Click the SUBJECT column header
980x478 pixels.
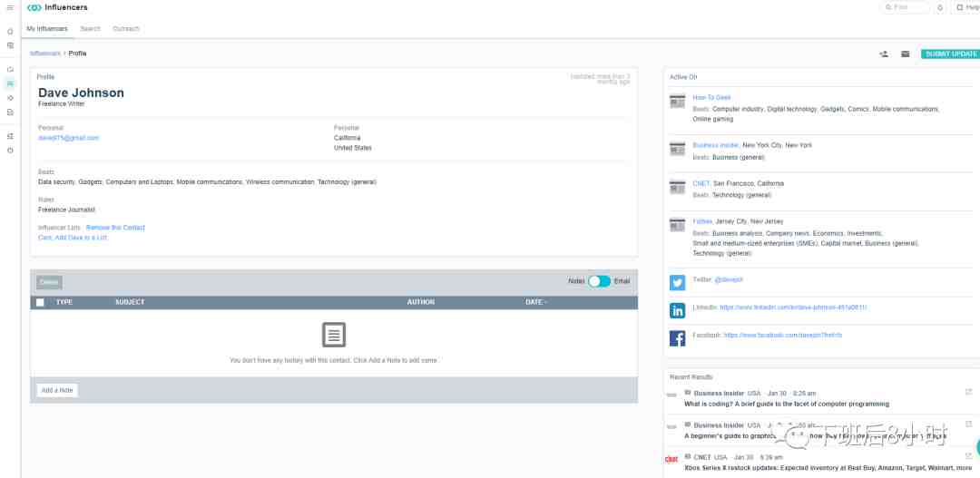point(130,302)
